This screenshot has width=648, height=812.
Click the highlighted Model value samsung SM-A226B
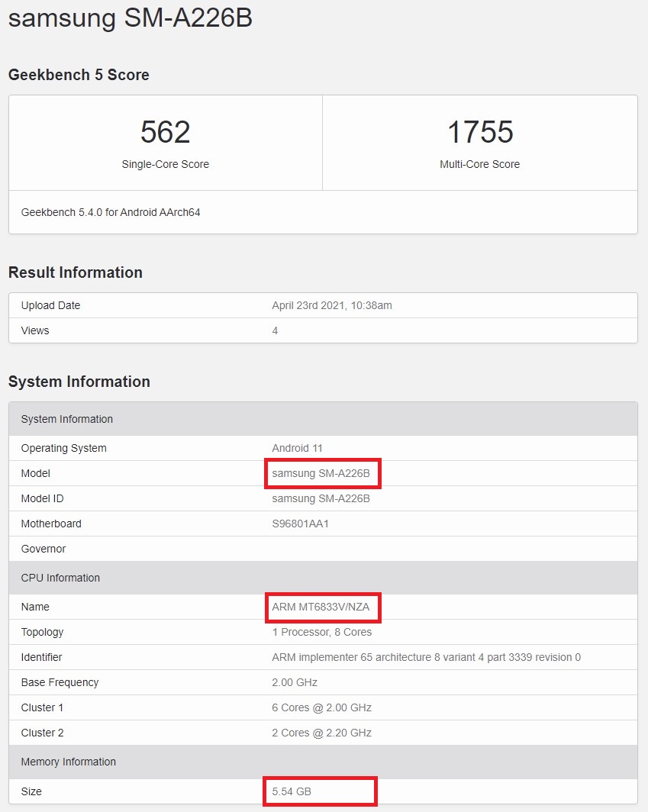[x=321, y=473]
